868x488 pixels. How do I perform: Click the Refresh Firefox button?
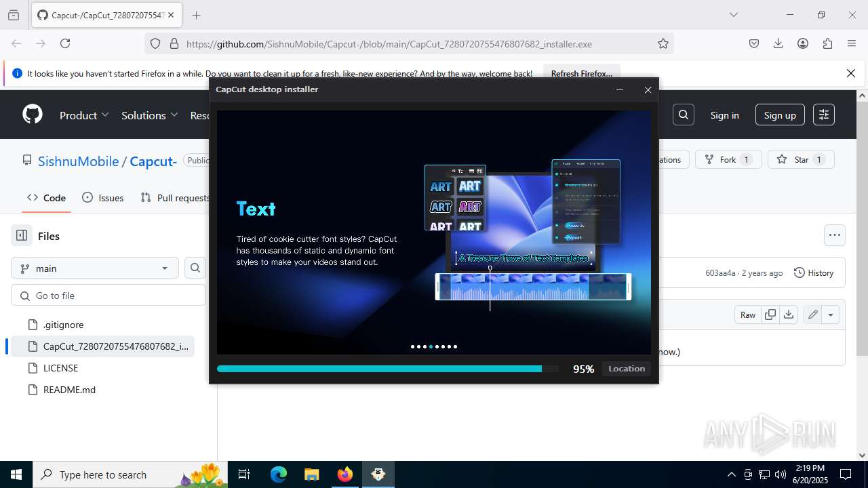(x=582, y=73)
